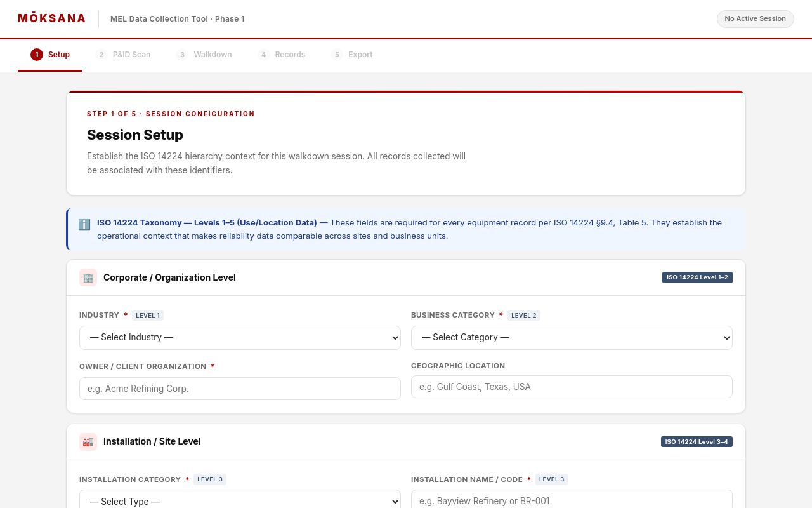Click the Corporate / Organization building icon
The width and height of the screenshot is (812, 508).
(x=88, y=277)
